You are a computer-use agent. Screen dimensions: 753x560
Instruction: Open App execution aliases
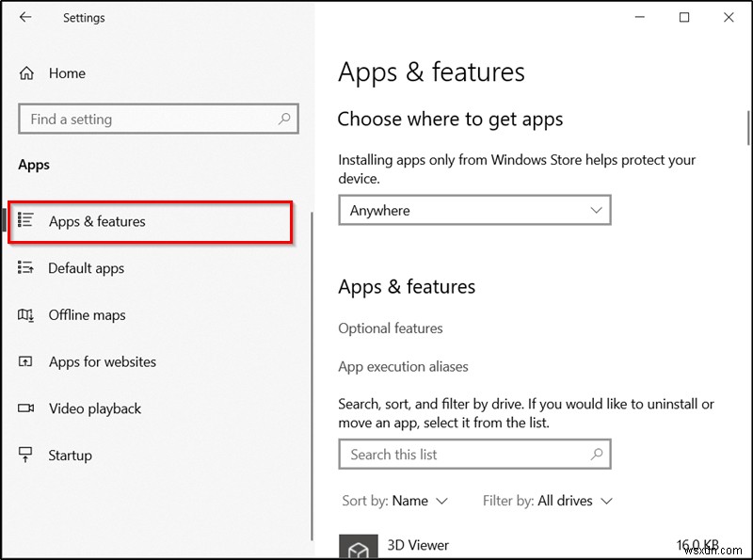tap(403, 367)
